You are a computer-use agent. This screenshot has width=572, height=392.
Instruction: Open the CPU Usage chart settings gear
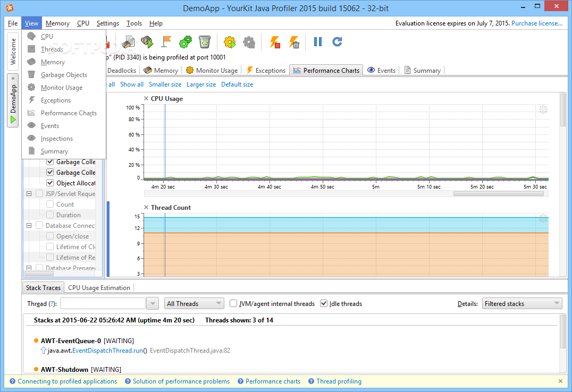[x=543, y=109]
